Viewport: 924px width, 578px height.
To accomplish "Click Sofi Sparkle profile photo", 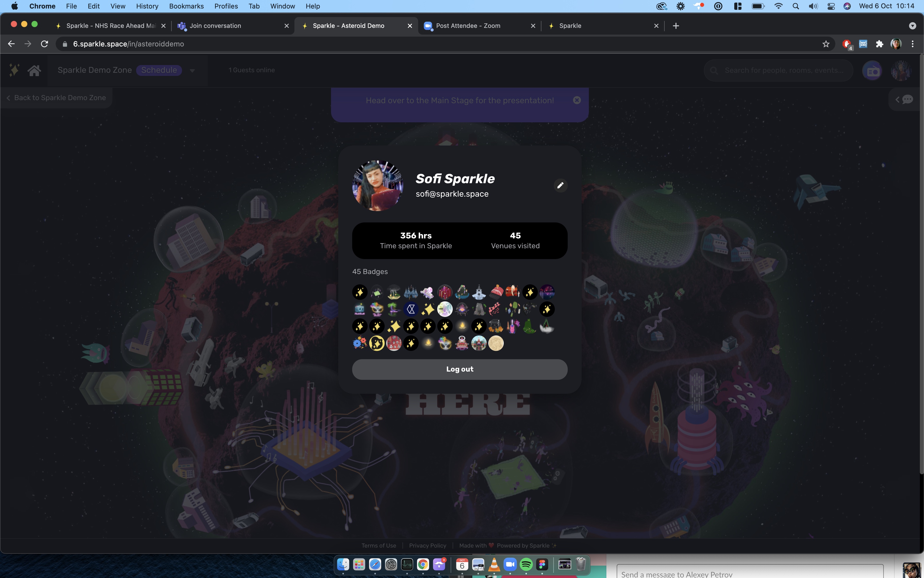I will [x=378, y=186].
